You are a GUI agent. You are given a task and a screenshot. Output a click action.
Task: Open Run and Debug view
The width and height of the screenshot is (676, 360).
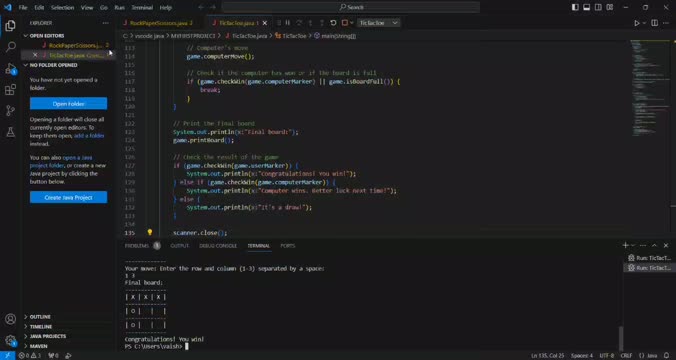pos(10,68)
